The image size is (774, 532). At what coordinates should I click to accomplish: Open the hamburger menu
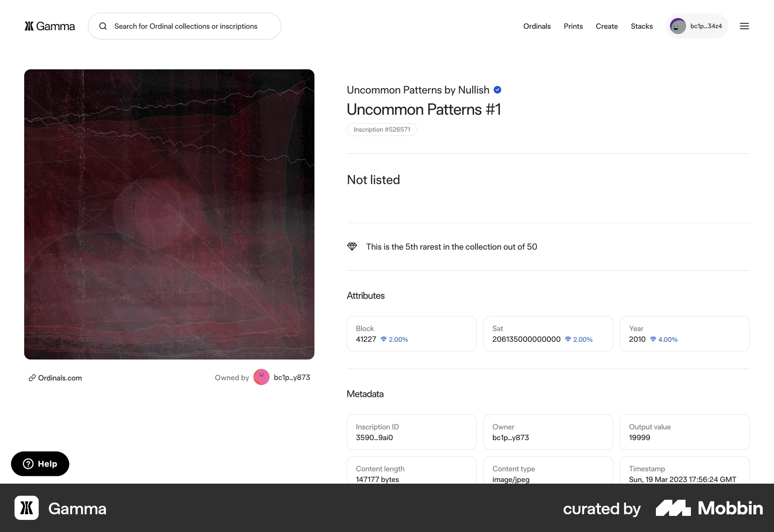(x=744, y=26)
